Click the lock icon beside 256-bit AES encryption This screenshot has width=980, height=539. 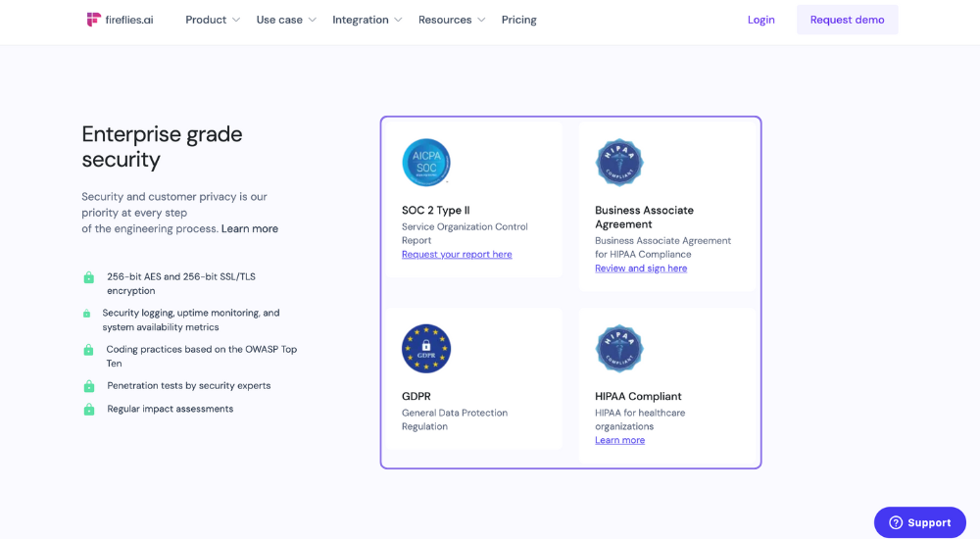pyautogui.click(x=89, y=277)
